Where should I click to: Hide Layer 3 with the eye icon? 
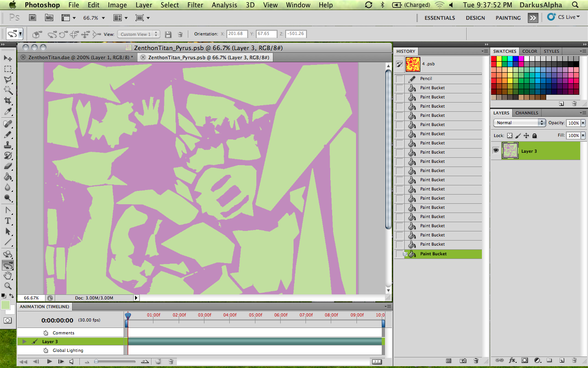[x=496, y=150]
